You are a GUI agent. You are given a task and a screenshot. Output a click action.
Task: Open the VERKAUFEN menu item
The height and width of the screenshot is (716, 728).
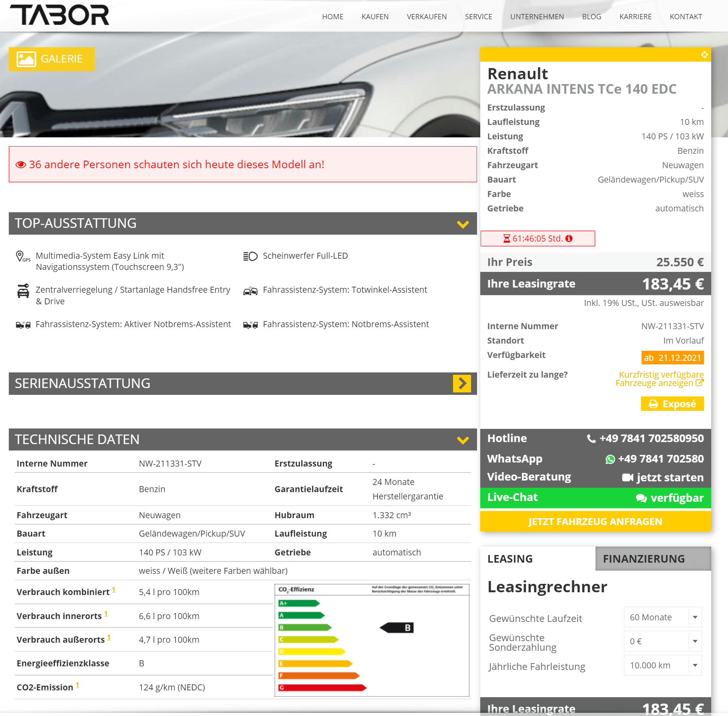[427, 17]
